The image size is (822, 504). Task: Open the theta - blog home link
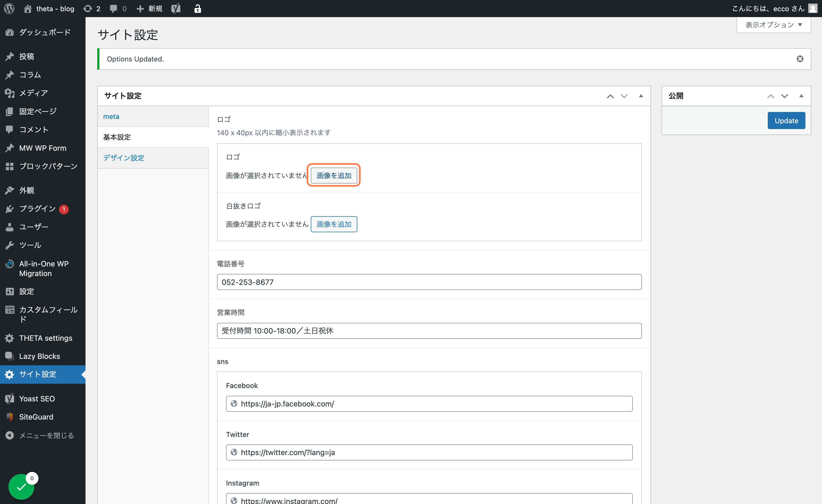click(49, 9)
